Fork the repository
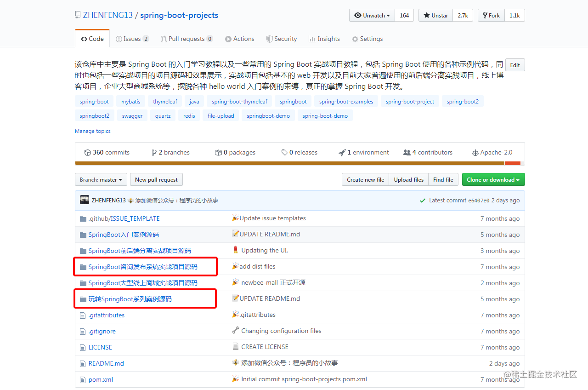The image size is (588, 390). point(492,15)
